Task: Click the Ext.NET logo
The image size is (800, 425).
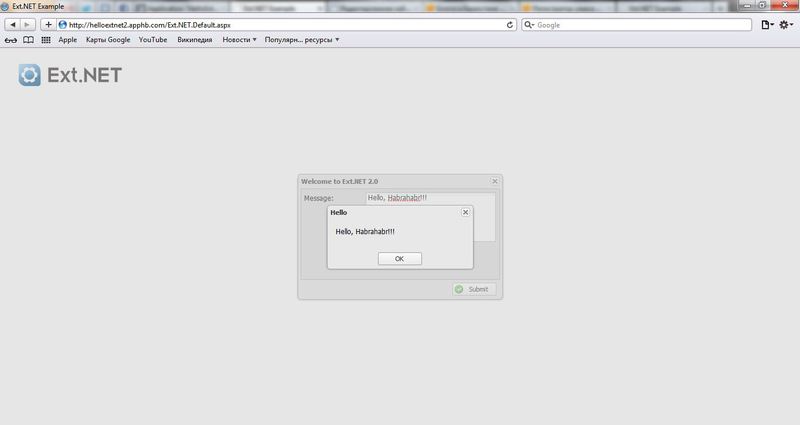Action: 70,75
